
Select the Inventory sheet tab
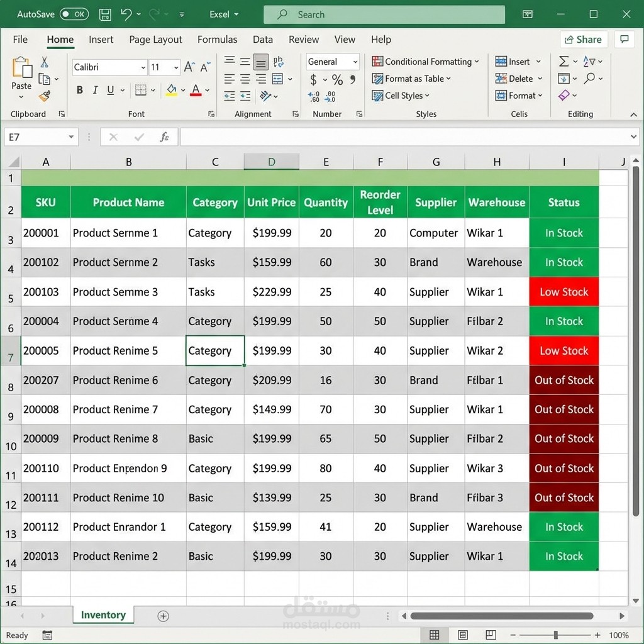click(103, 615)
